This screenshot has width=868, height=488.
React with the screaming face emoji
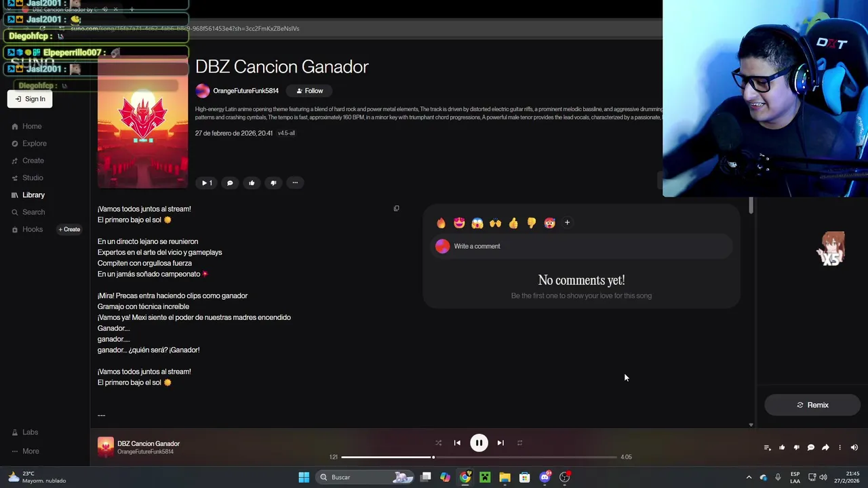(x=477, y=223)
